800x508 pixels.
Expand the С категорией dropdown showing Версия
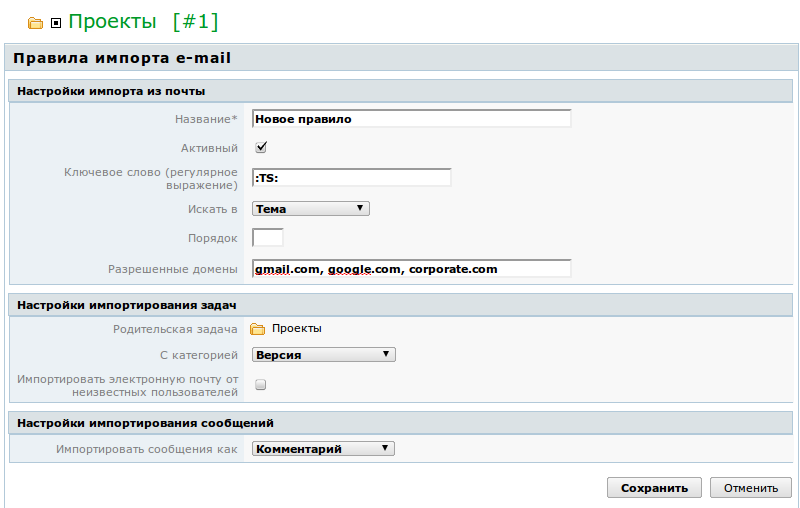[x=323, y=354]
